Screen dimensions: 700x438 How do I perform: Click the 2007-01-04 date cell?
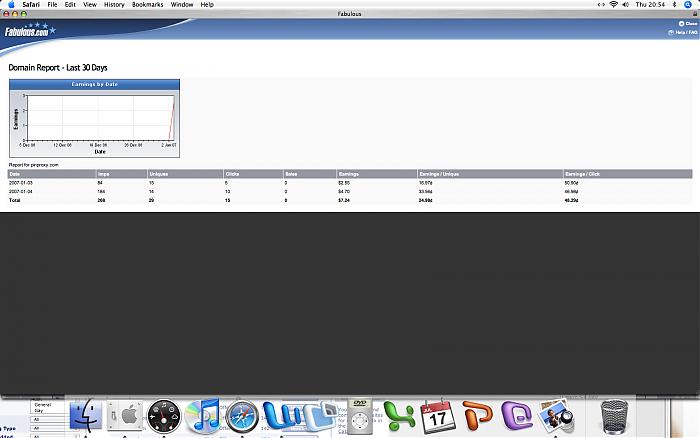(x=21, y=192)
